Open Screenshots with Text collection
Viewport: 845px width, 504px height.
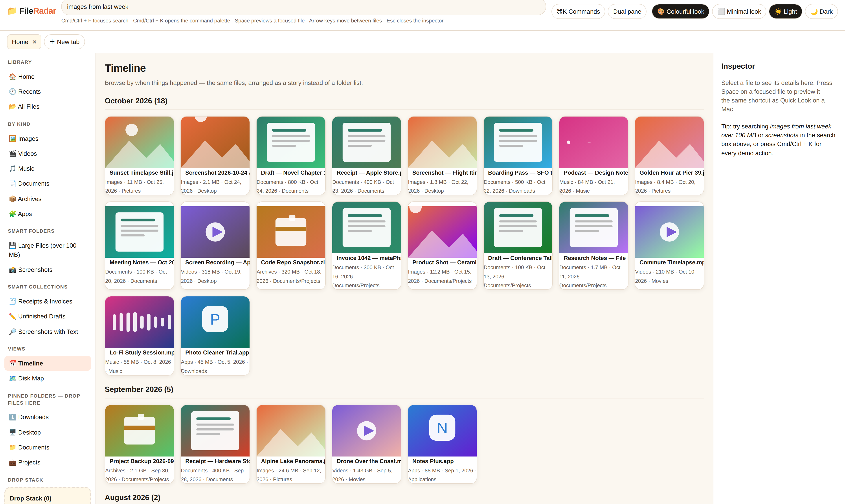48,332
